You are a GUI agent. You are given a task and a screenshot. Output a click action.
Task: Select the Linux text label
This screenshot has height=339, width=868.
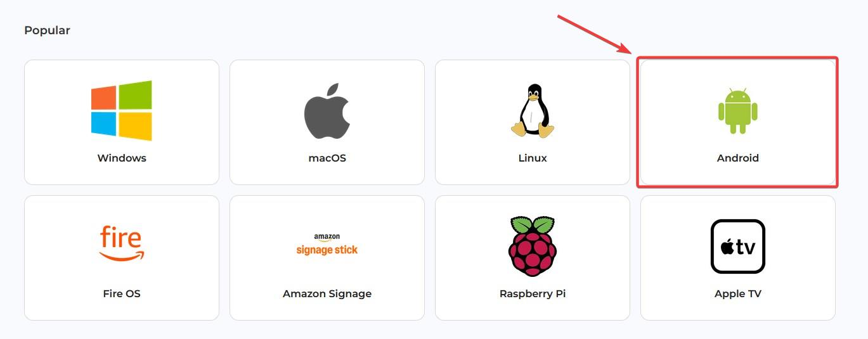[533, 158]
